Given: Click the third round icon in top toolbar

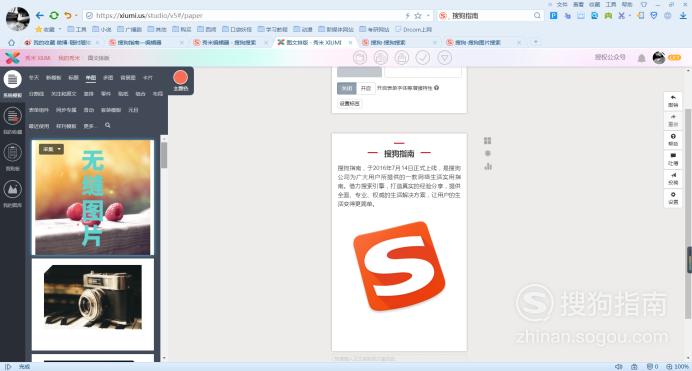Looking at the screenshot, I should coord(402,58).
